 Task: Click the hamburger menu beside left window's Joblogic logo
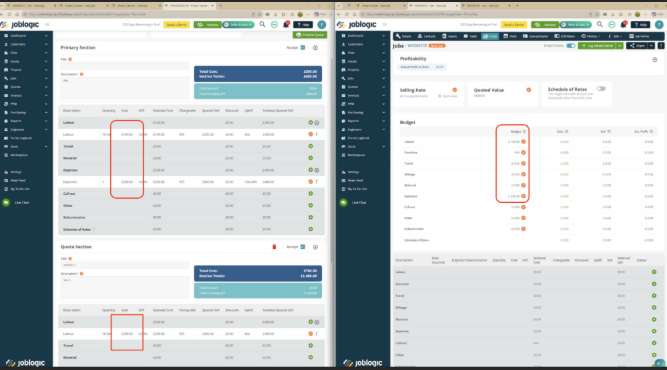pos(47,25)
